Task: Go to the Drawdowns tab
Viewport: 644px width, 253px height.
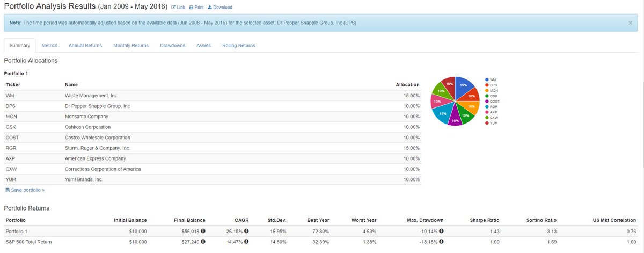Action: tap(172, 46)
